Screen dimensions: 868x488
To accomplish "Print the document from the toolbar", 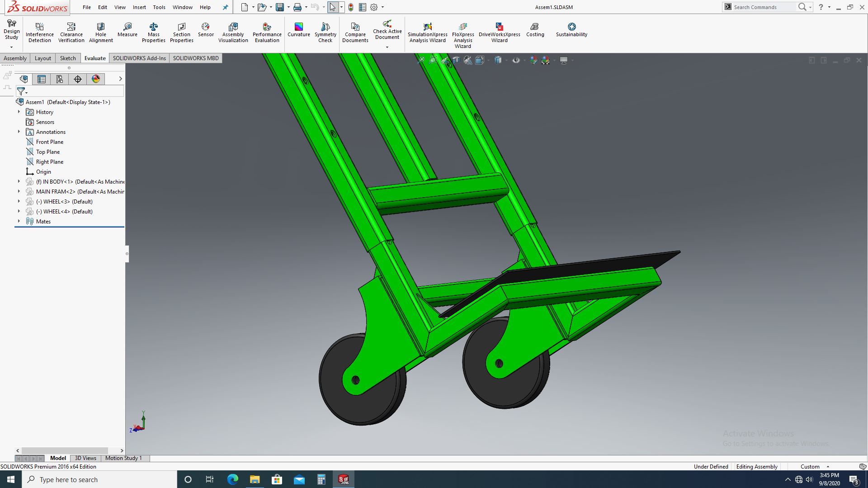I will coord(297,7).
